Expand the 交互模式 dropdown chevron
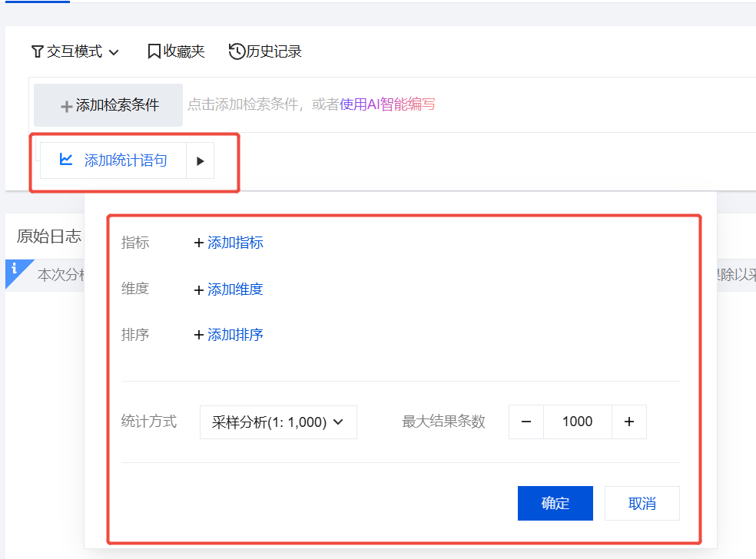 114,52
